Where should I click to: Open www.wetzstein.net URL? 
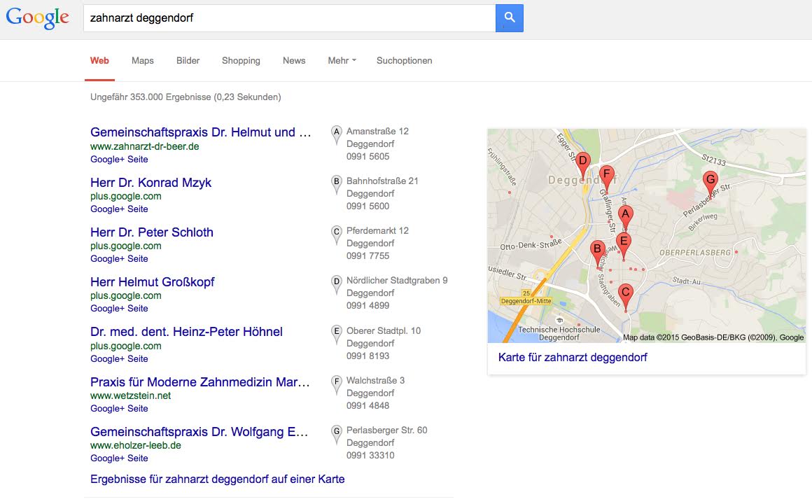[x=130, y=395]
